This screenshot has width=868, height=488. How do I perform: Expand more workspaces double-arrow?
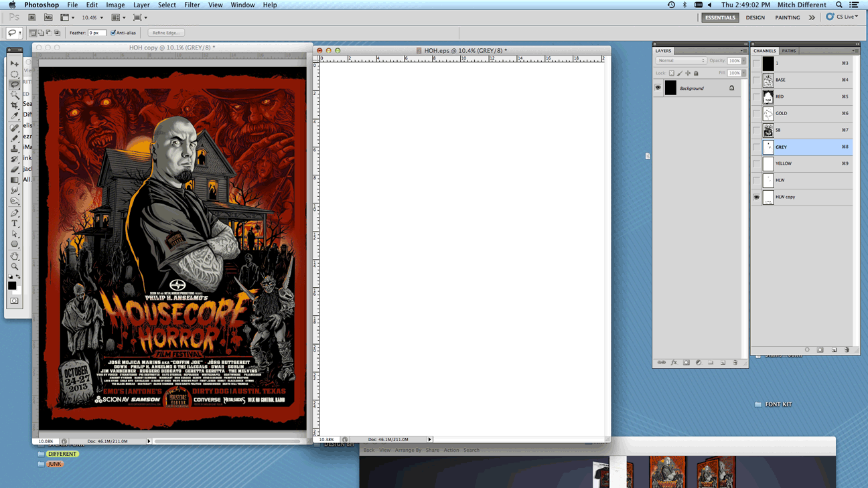(x=812, y=17)
